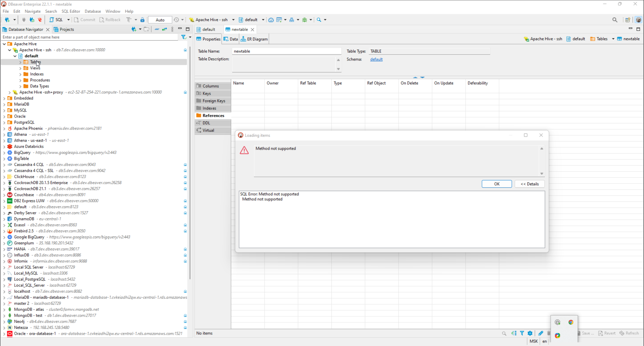Viewport: 644px width, 346px height.
Task: Click the blue edit pencil icon
Action: (x=541, y=333)
